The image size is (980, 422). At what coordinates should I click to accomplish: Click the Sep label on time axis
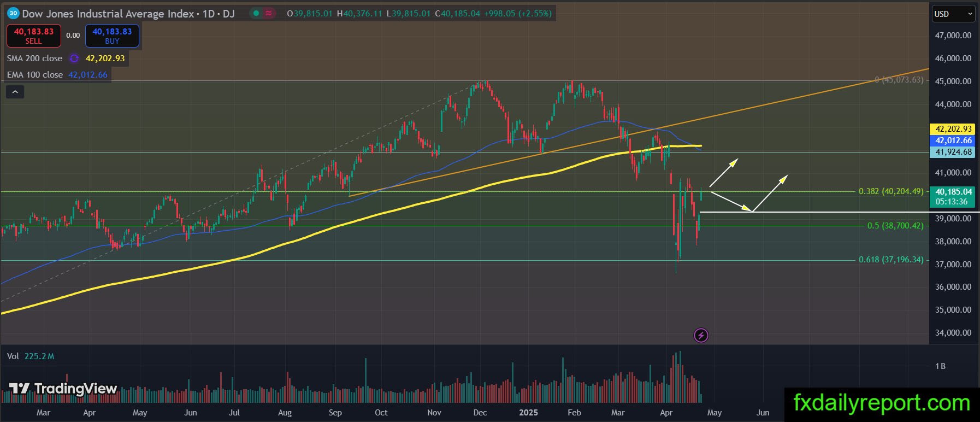pos(335,413)
